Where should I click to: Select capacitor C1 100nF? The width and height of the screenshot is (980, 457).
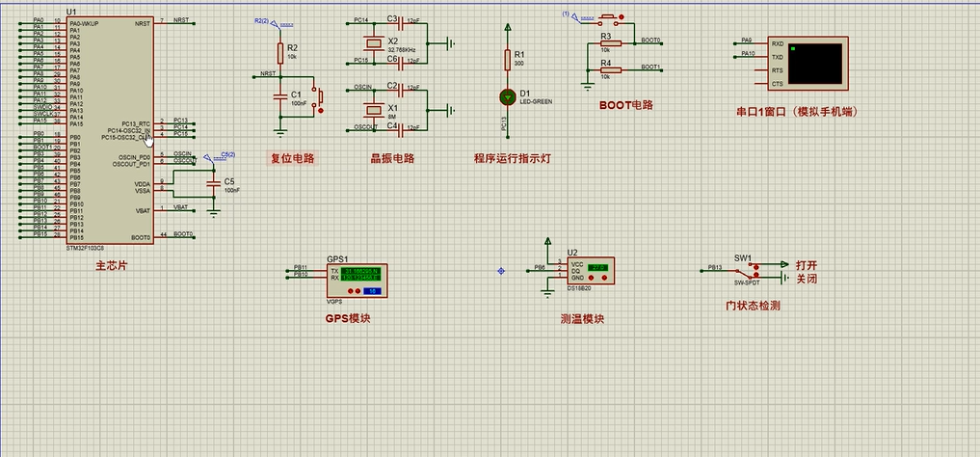(280, 97)
